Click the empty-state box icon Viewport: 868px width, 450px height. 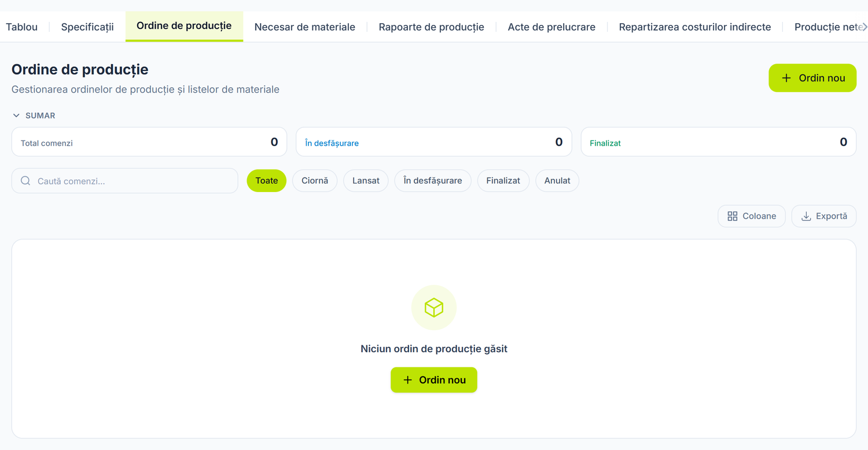[434, 308]
